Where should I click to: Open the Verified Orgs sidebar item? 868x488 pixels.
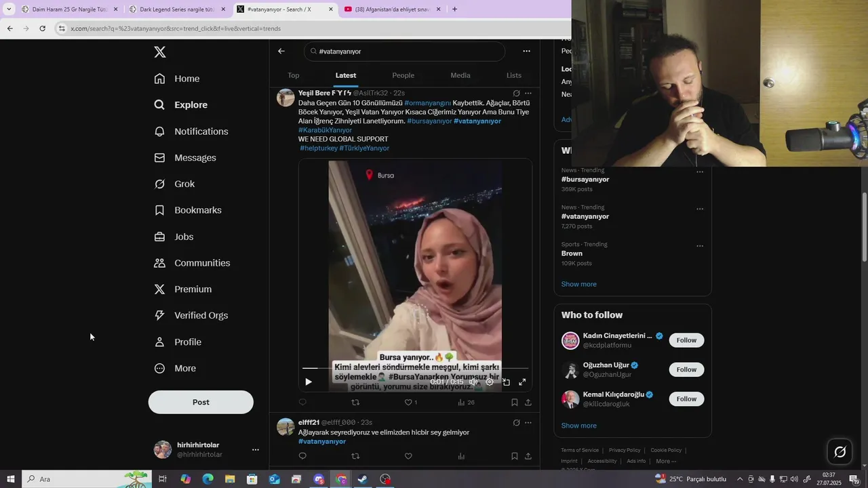pyautogui.click(x=191, y=316)
